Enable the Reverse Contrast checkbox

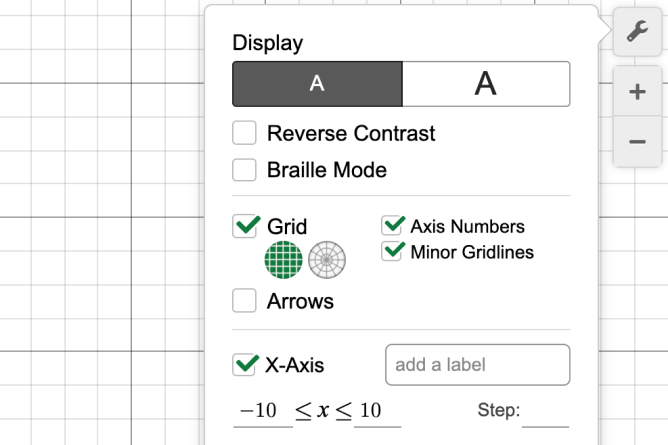tap(245, 133)
